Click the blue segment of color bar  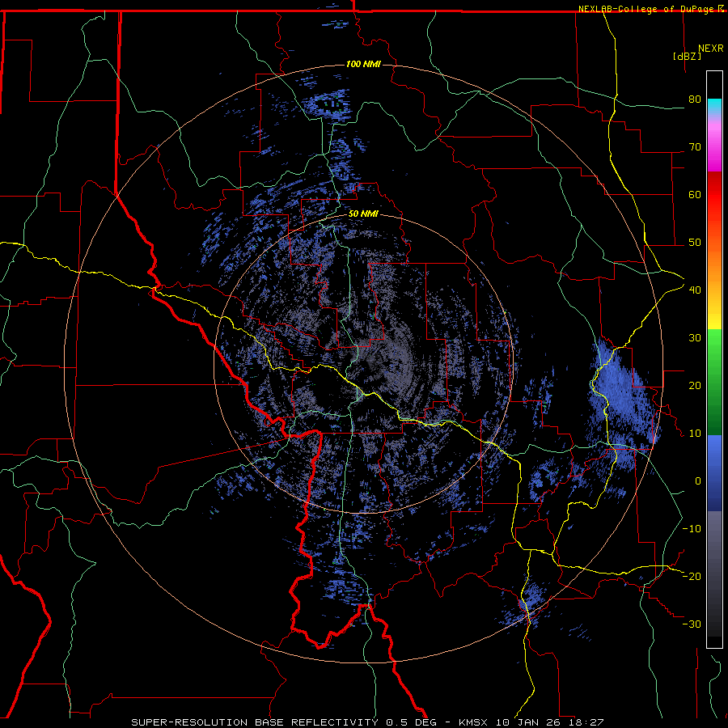[x=714, y=473]
